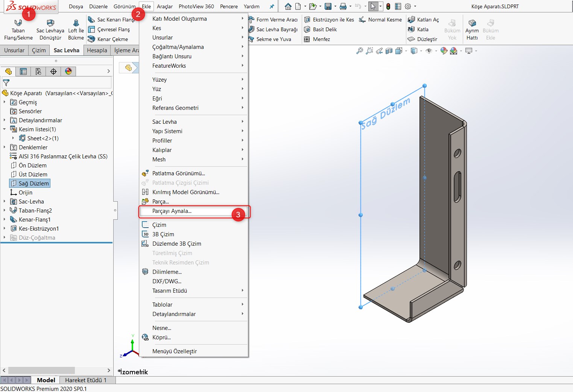Choose DXF/DWG... menu entry
The width and height of the screenshot is (573, 392).
[194, 281]
